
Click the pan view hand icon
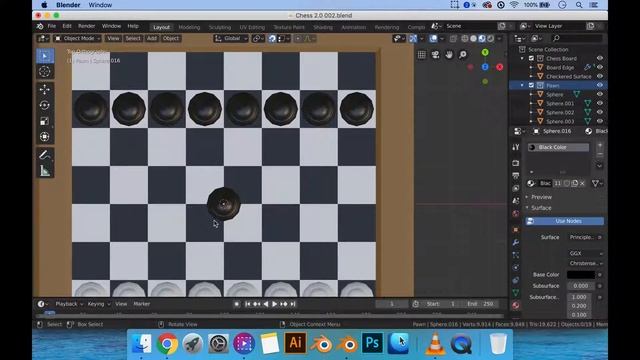(x=449, y=55)
